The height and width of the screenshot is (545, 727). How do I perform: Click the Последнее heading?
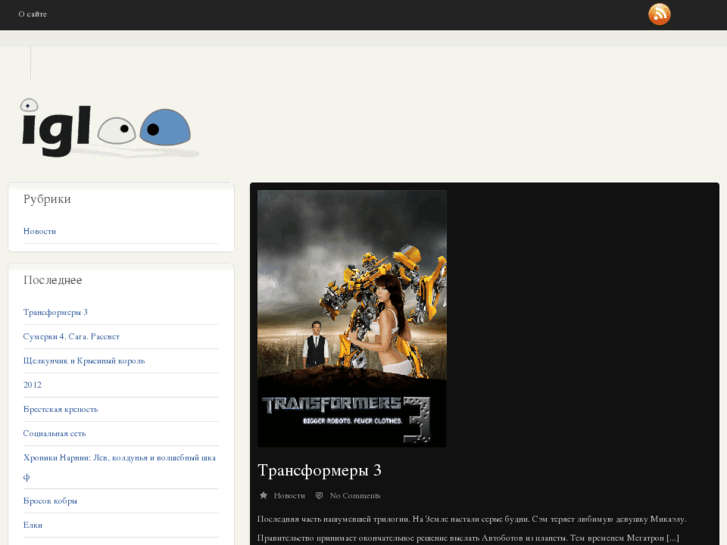[53, 280]
